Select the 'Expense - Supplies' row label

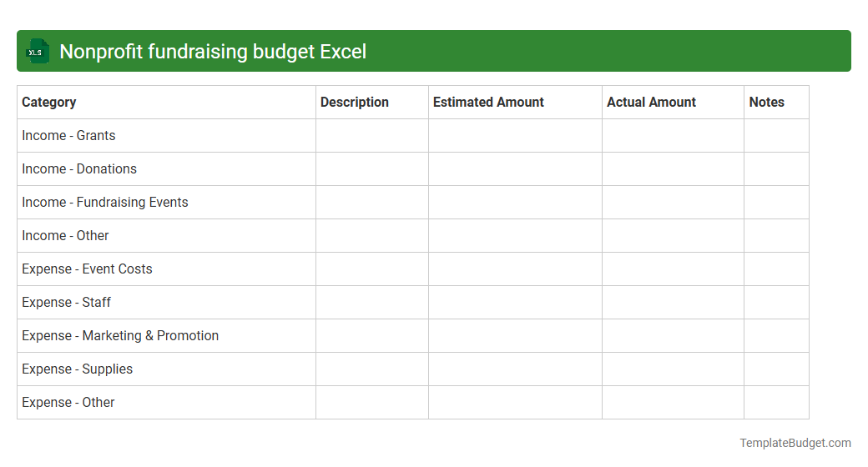77,369
